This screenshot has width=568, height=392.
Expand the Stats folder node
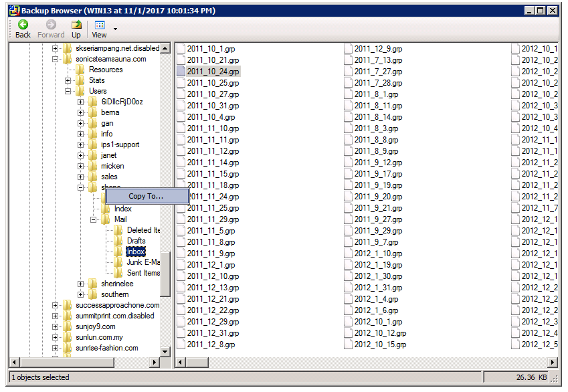coord(68,80)
